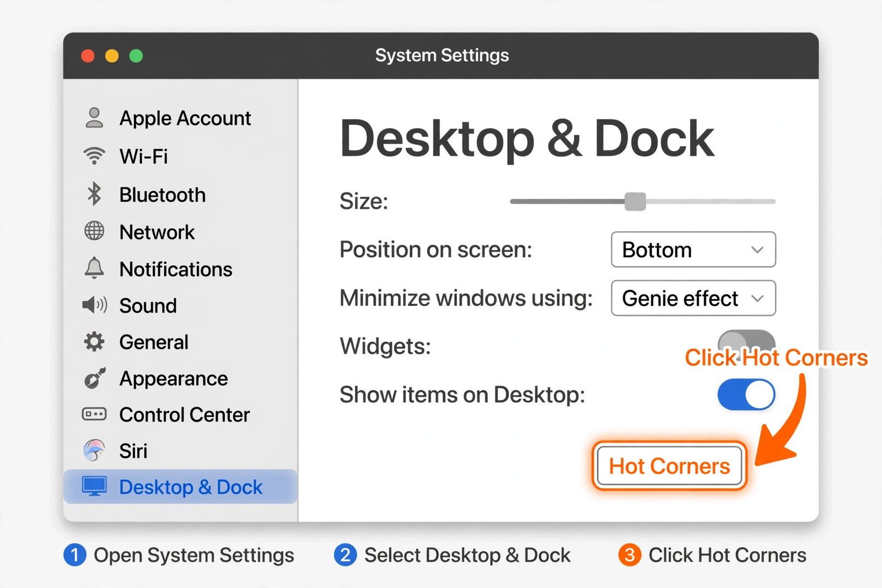882x588 pixels.
Task: Go to Bluetooth settings
Action: [x=180, y=195]
